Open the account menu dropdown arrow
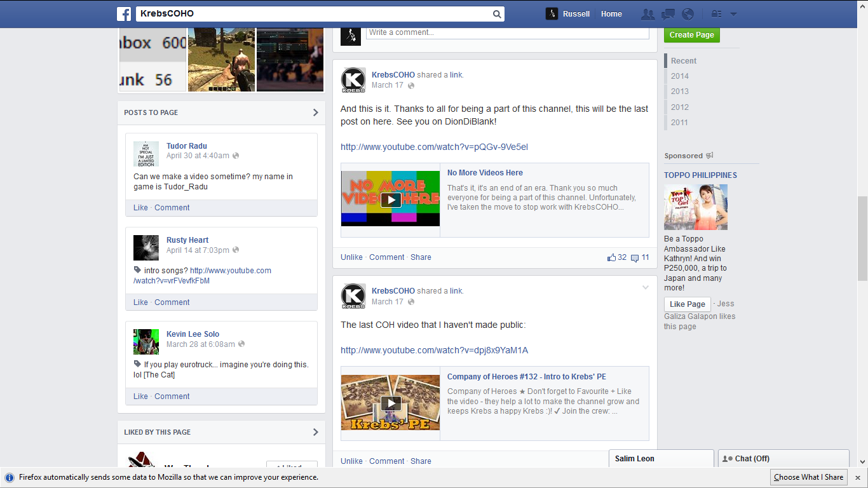 pyautogui.click(x=733, y=14)
